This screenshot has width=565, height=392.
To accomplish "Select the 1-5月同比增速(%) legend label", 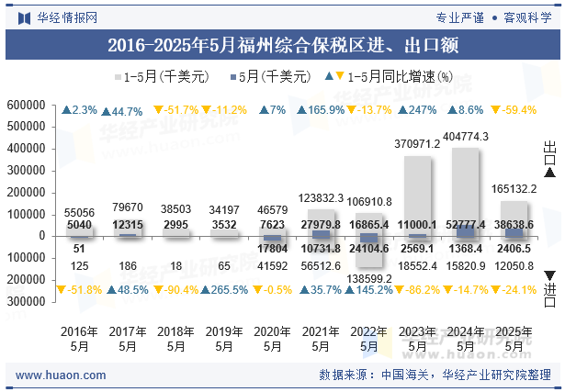I will click(400, 77).
